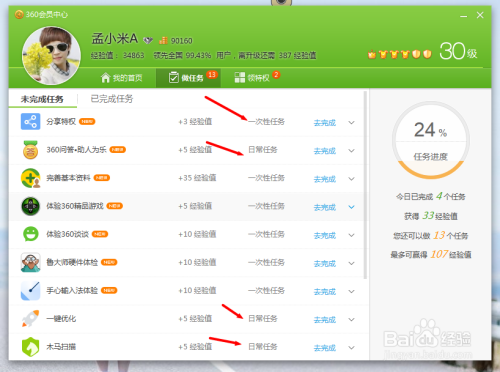Click the grid icon beside 领特权
This screenshot has height=372, width=500.
click(x=240, y=77)
